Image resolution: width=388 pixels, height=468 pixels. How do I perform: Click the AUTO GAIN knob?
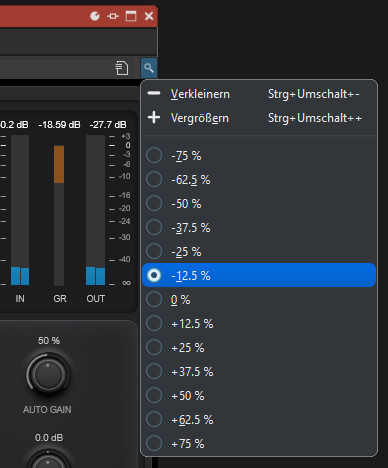(x=48, y=374)
